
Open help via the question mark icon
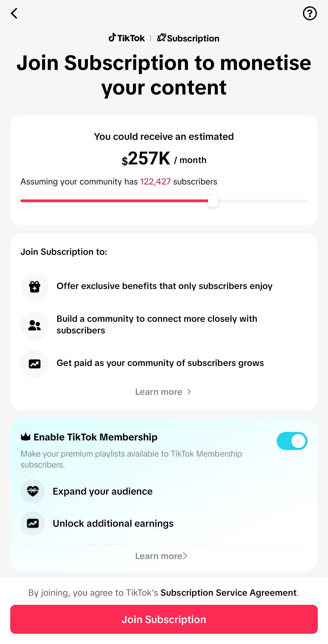tap(310, 13)
